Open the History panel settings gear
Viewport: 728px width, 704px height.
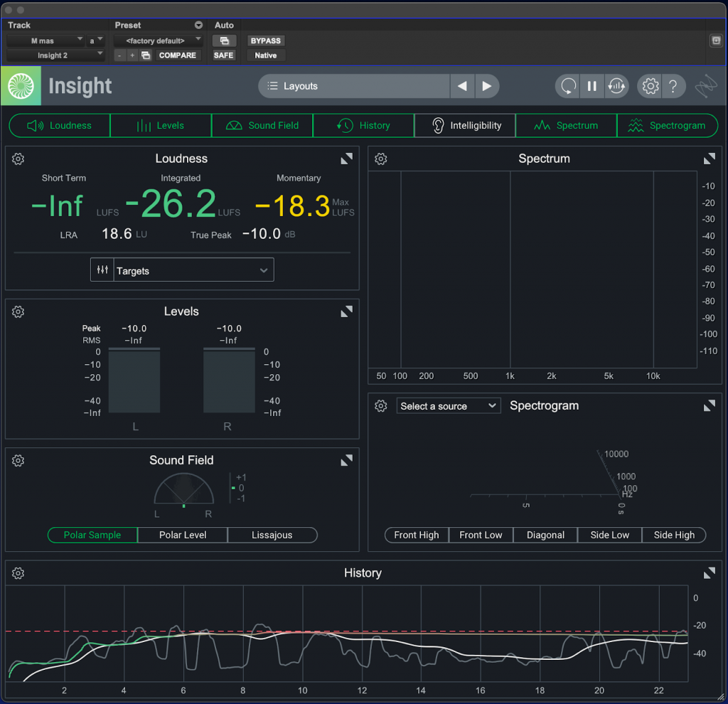coord(18,572)
